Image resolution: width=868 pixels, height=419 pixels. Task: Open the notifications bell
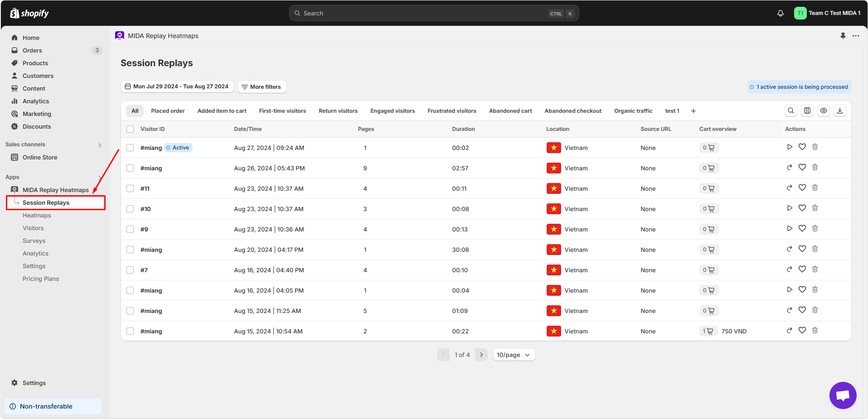[x=780, y=13]
